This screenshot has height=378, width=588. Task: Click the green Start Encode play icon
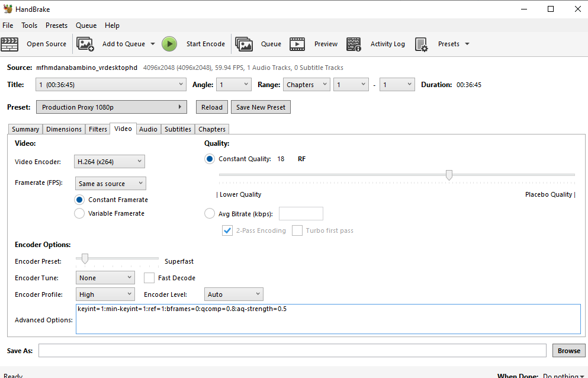[169, 44]
